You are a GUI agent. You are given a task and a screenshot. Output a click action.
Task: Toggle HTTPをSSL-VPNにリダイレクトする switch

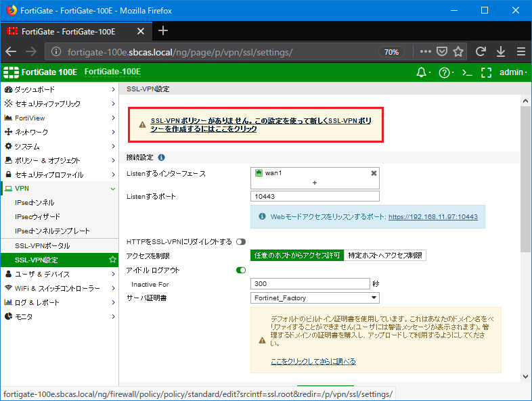(x=241, y=241)
